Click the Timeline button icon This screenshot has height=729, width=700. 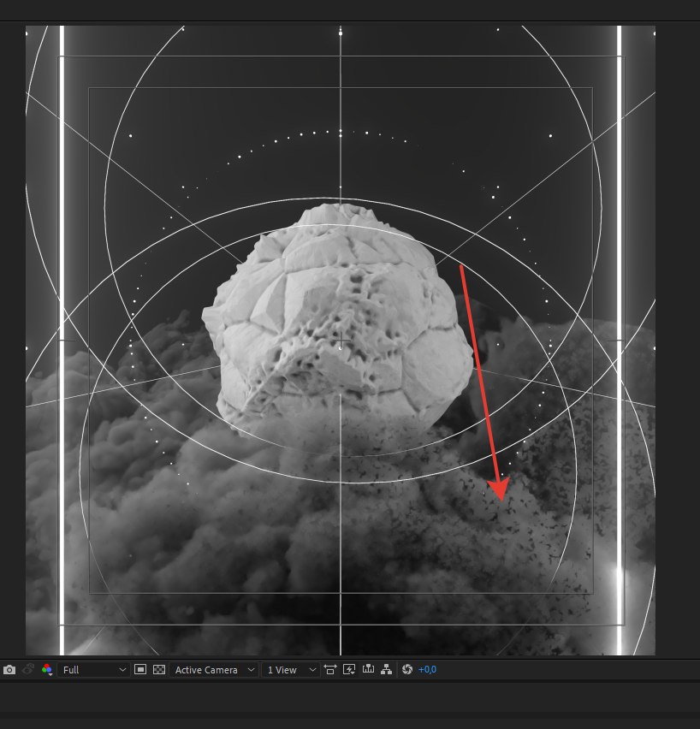point(368,669)
